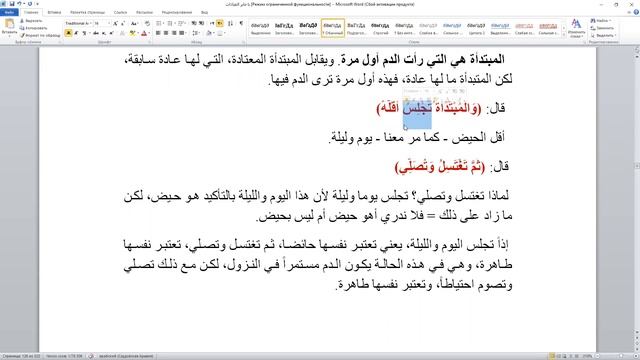
Task: Switch to the Рецензирование (Review) tab
Action: click(x=177, y=12)
